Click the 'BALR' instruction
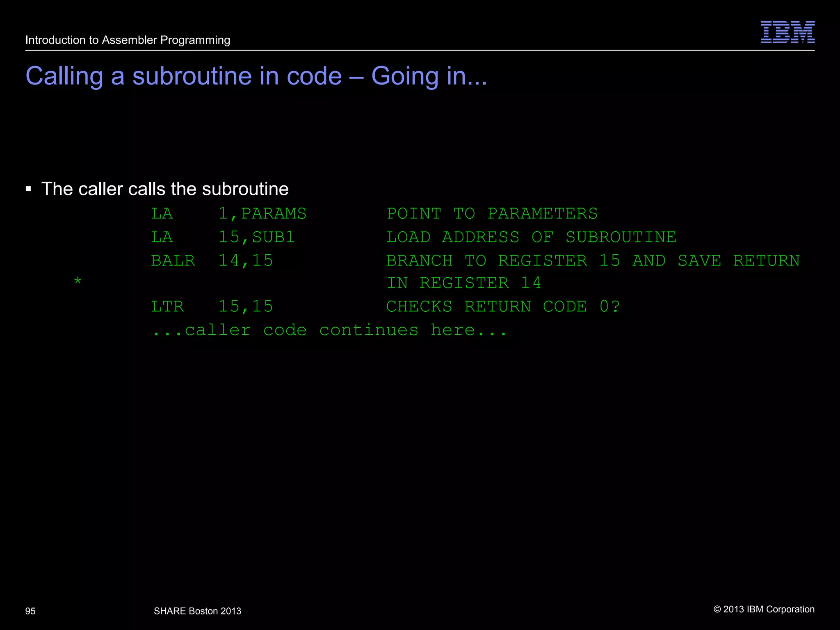840x630 pixels. tap(173, 261)
